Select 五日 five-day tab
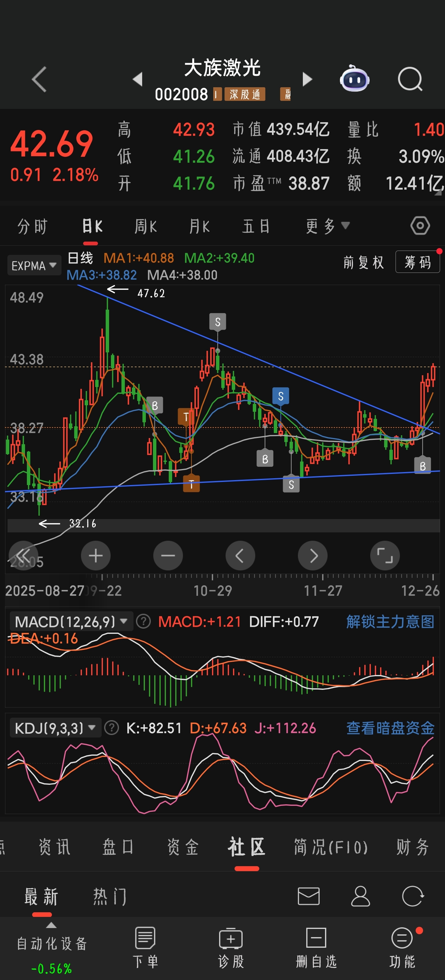This screenshot has width=445, height=980. (256, 226)
